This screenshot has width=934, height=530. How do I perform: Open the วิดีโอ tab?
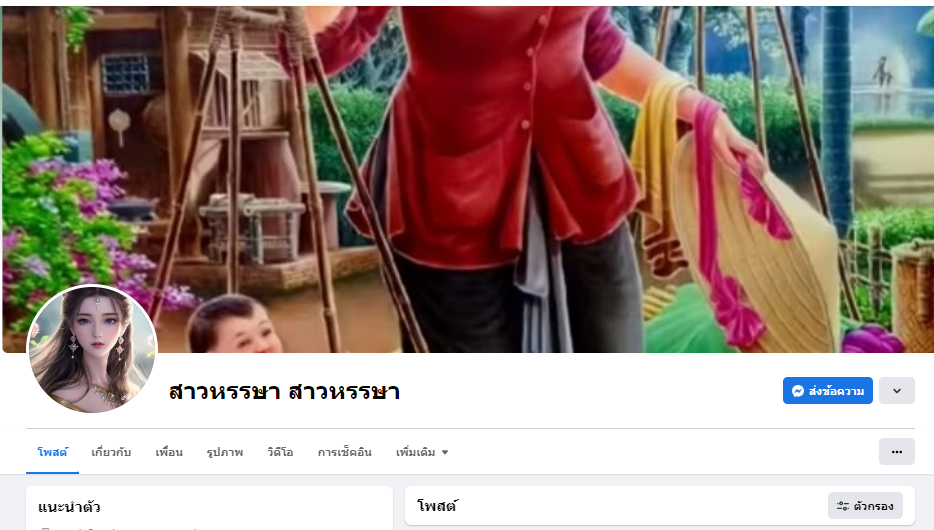pos(280,452)
